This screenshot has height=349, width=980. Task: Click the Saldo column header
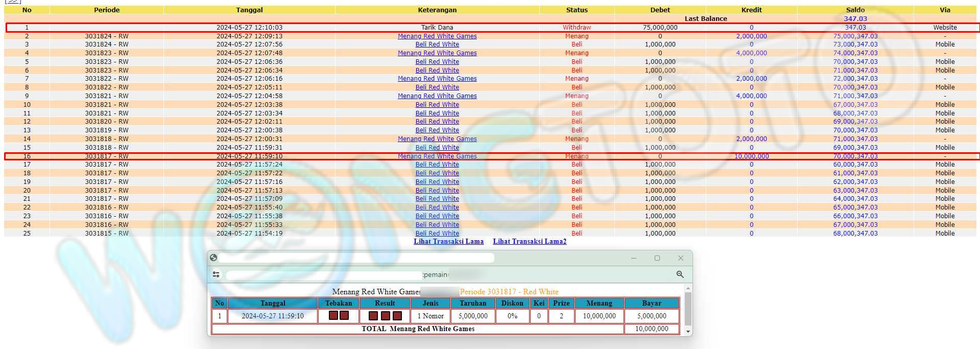pos(855,10)
